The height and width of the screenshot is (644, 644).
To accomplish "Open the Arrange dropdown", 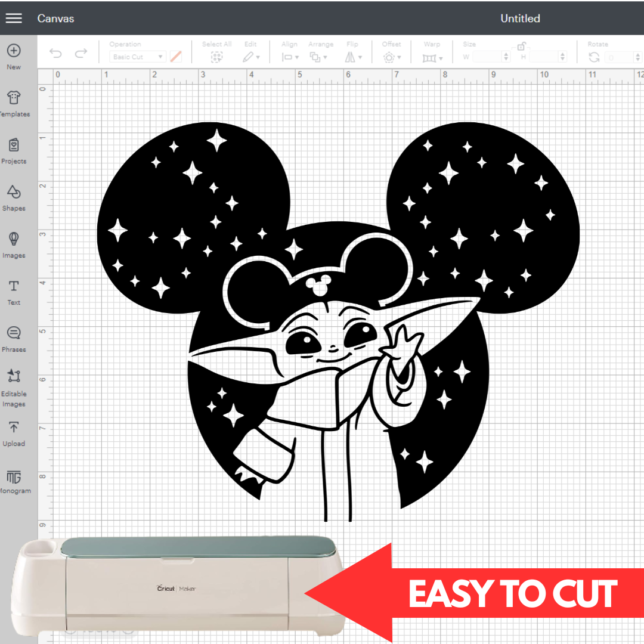I will pyautogui.click(x=318, y=57).
